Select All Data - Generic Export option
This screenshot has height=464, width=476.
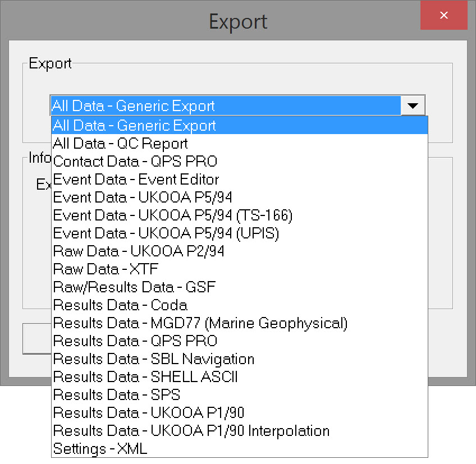click(135, 126)
